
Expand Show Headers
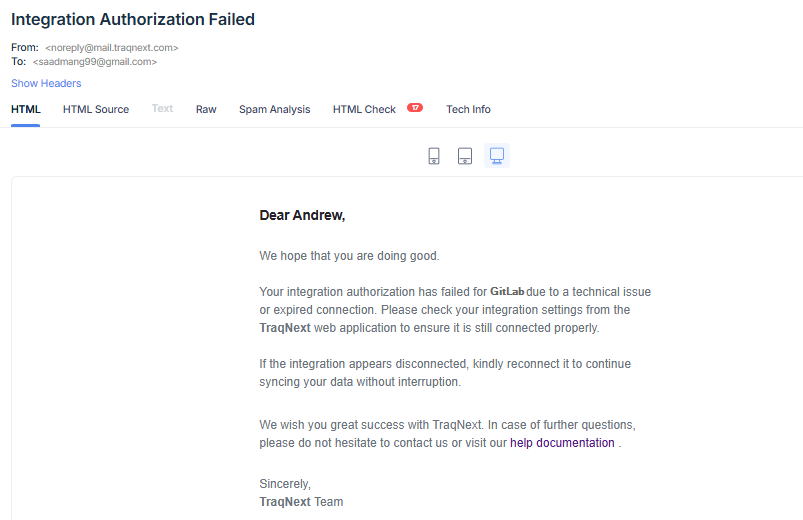pyautogui.click(x=46, y=83)
